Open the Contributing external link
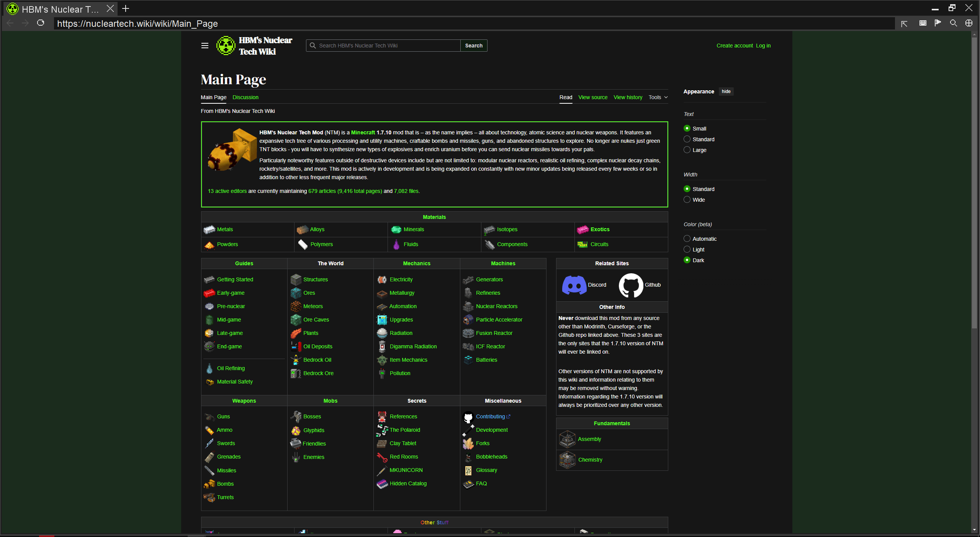 click(x=493, y=416)
